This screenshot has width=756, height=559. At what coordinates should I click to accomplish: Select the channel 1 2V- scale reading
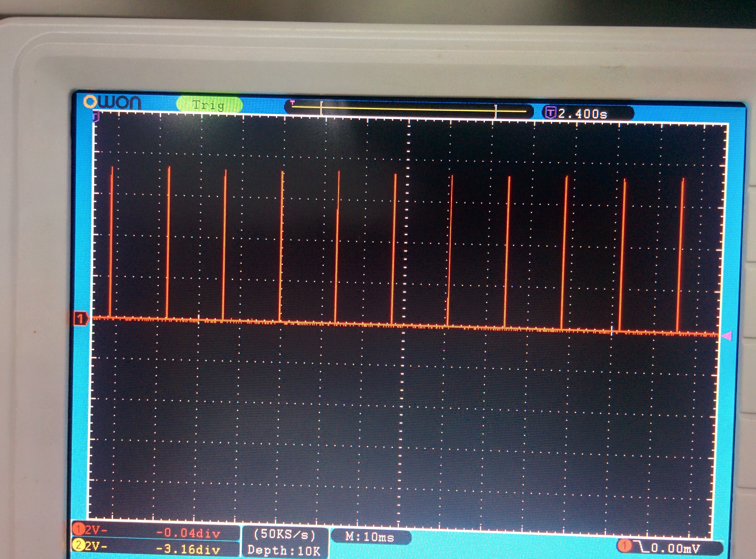[x=96, y=530]
